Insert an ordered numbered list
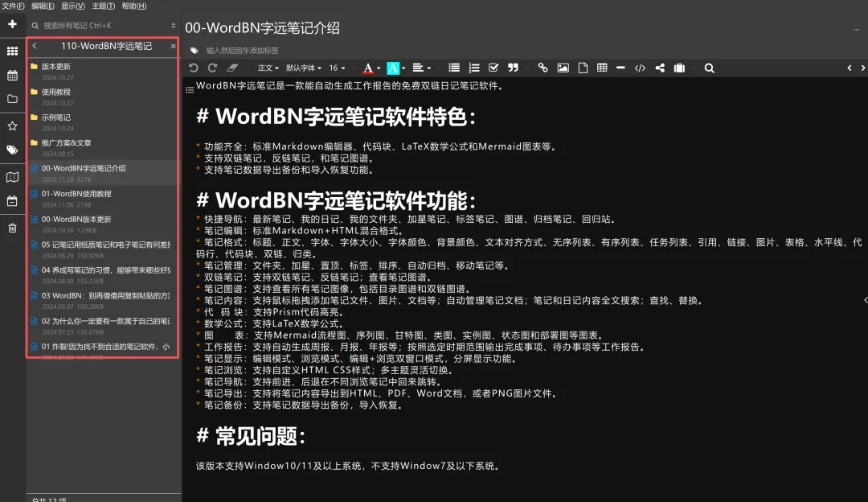The image size is (868, 502). tap(474, 68)
